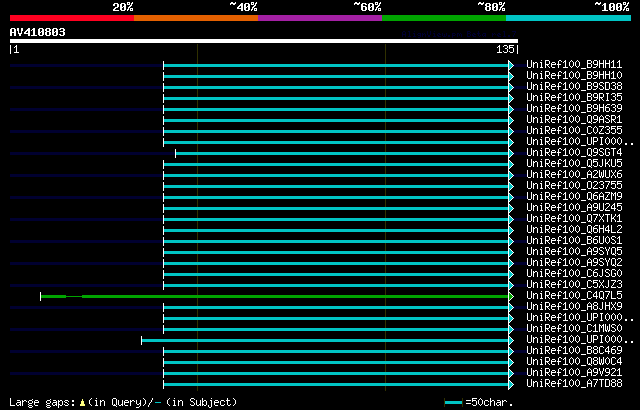
Task: Select the UniRef100_A7TD88 label
Action: (574, 384)
